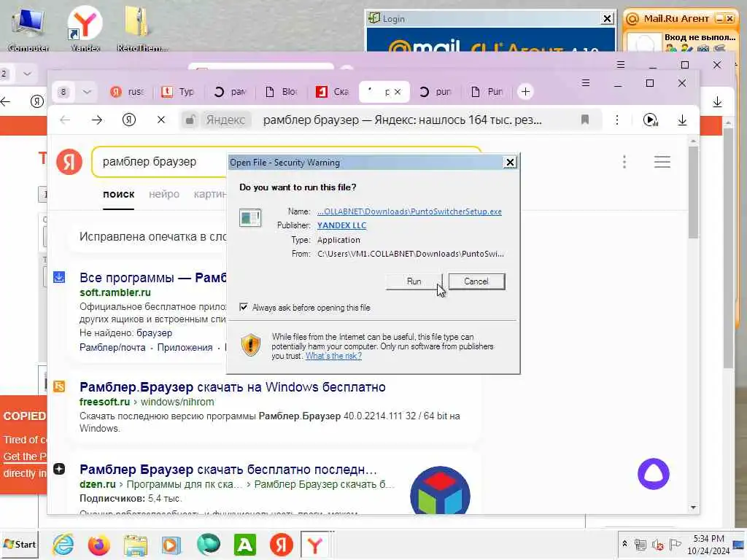The image size is (747, 560).
Task: Select the поиск search tab
Action: 119,194
